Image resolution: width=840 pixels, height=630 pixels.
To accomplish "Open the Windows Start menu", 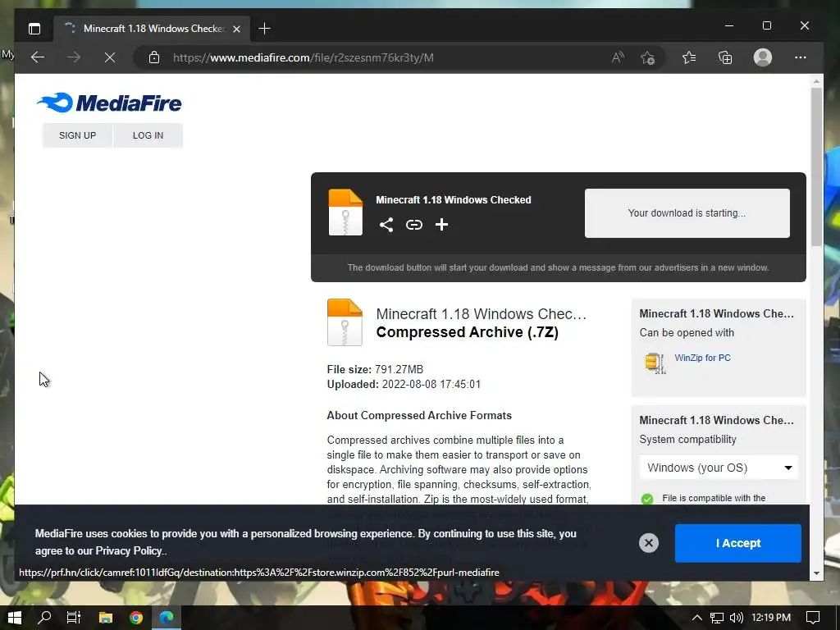I will [x=15, y=618].
